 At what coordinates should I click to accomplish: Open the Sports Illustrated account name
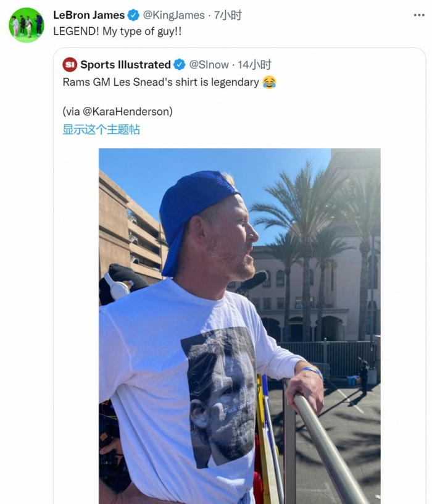click(x=125, y=65)
